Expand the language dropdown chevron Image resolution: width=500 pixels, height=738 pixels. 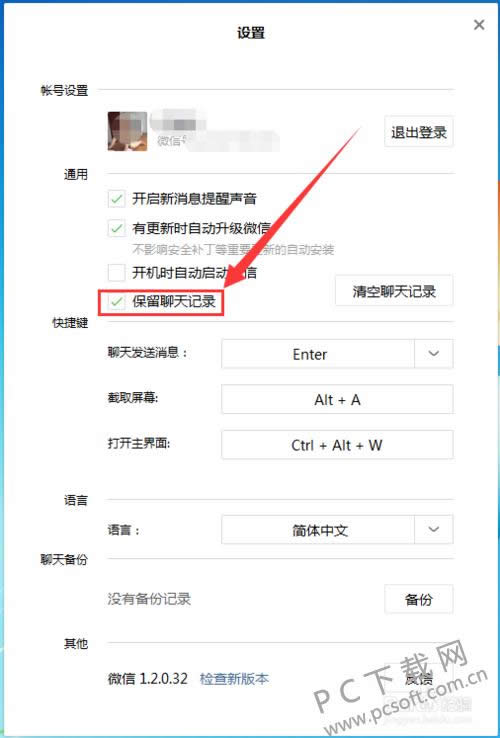click(x=434, y=529)
